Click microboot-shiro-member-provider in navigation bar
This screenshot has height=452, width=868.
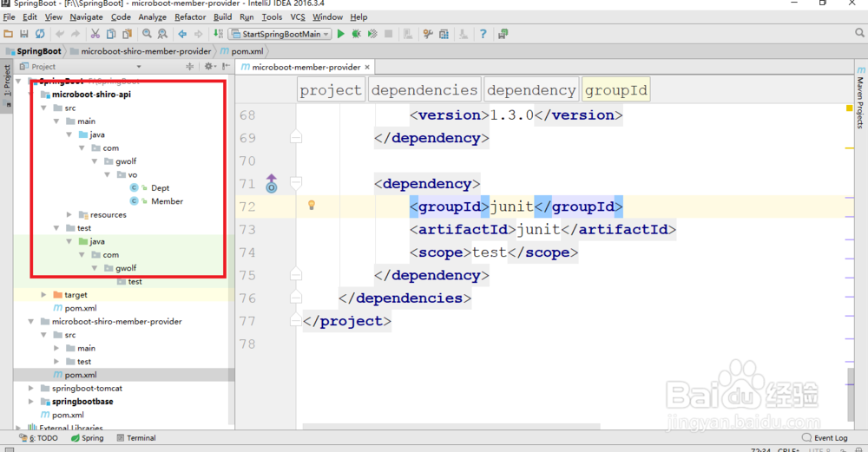[141, 51]
